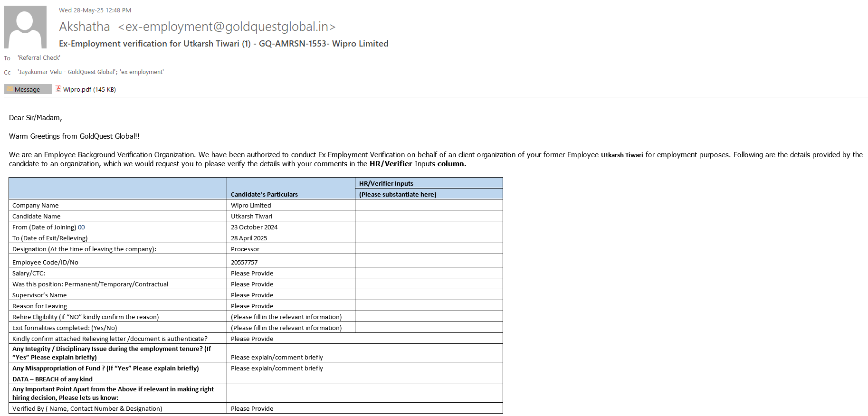Click the 'Supervisor's Name' row label
The width and height of the screenshot is (868, 416).
[39, 295]
